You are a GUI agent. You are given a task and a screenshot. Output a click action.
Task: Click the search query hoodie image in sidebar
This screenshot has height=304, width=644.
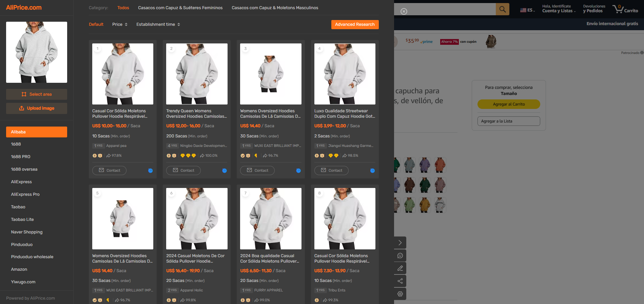click(37, 52)
